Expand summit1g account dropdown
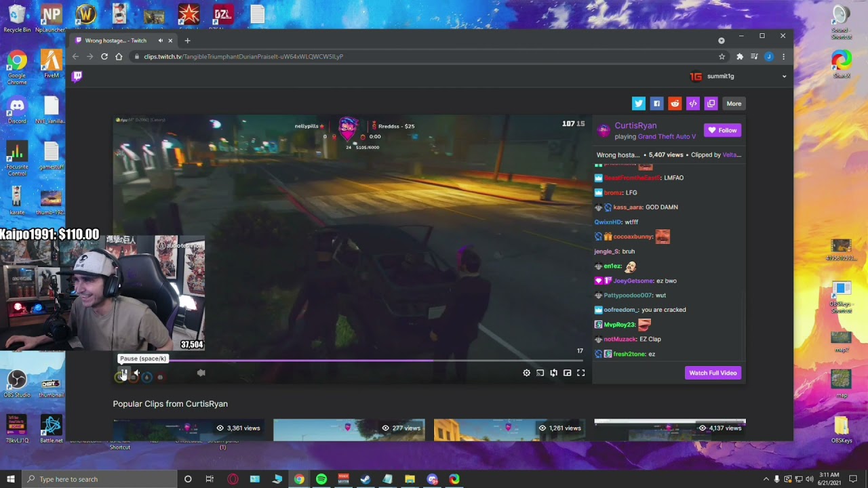868x488 pixels. point(785,76)
